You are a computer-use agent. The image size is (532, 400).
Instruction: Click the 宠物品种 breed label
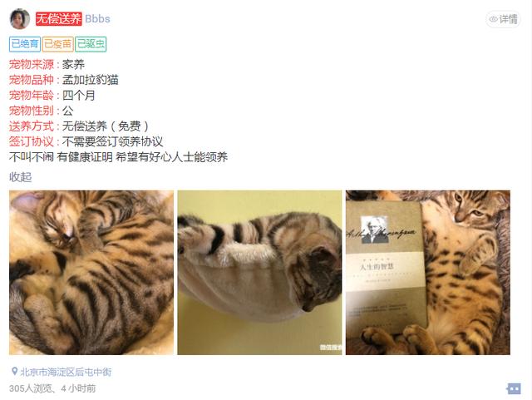click(x=32, y=80)
